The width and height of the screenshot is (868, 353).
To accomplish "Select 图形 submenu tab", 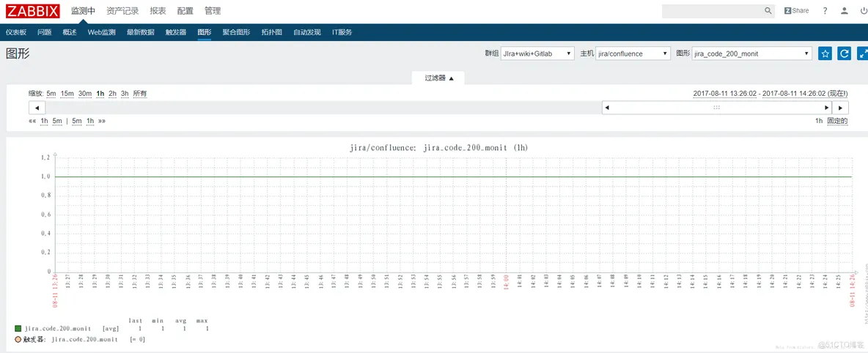I will click(x=205, y=32).
